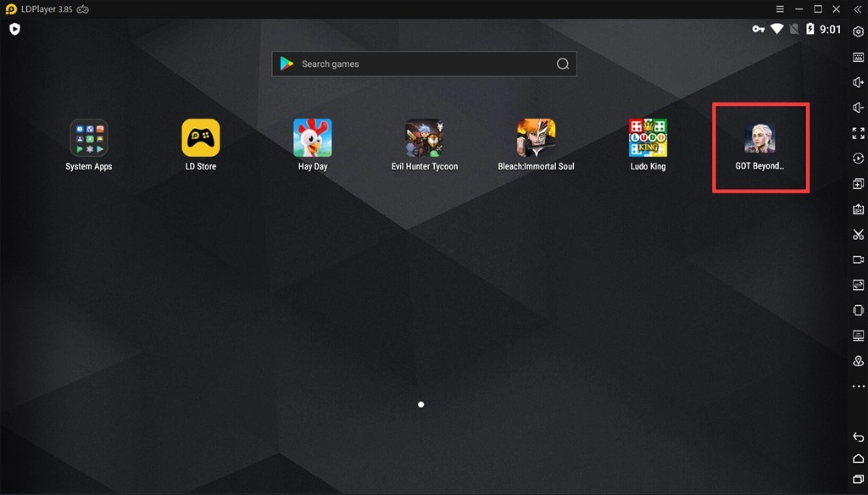The width and height of the screenshot is (868, 495).
Task: Open LDPlayer settings gear in sidebar
Action: [858, 32]
